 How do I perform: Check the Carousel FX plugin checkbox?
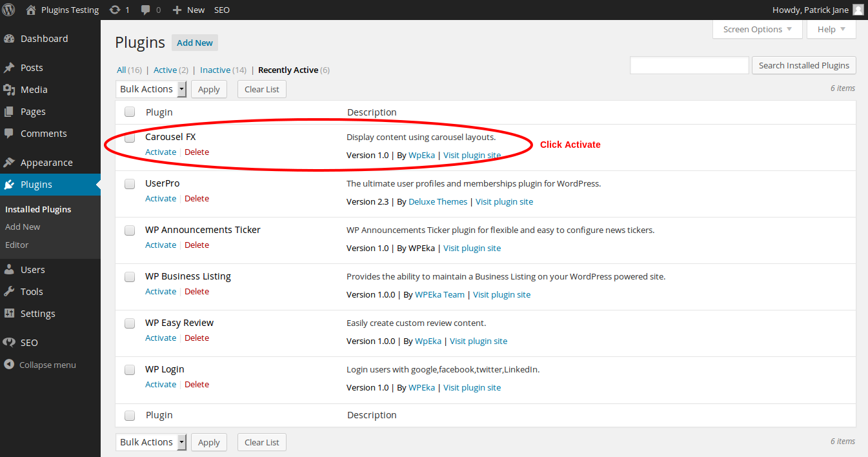coord(129,137)
